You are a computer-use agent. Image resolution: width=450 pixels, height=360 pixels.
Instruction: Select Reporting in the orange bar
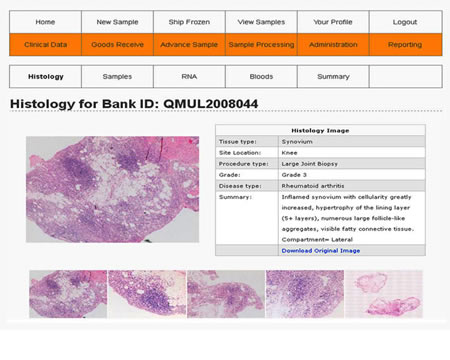pyautogui.click(x=405, y=44)
